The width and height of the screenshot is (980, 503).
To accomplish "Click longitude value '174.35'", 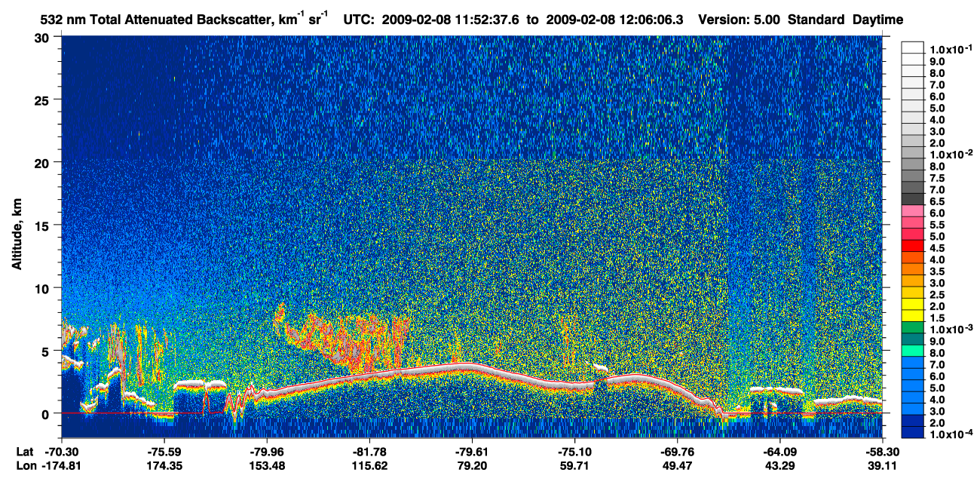I will coord(164,465).
